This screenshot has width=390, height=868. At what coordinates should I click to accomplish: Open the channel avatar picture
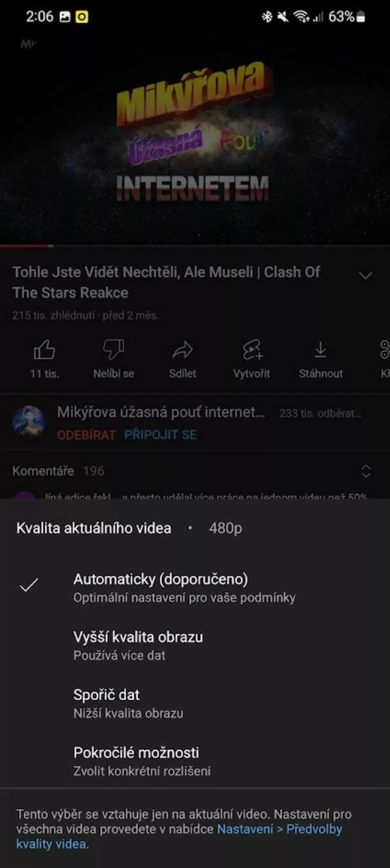[28, 421]
